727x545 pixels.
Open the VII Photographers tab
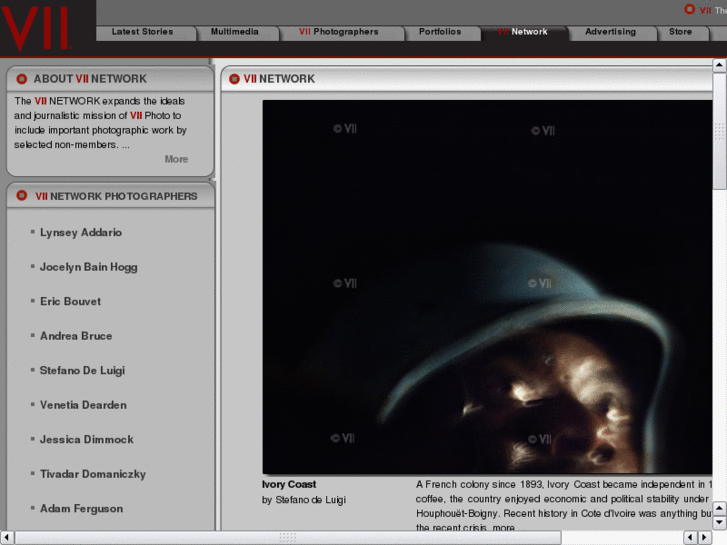(x=338, y=32)
